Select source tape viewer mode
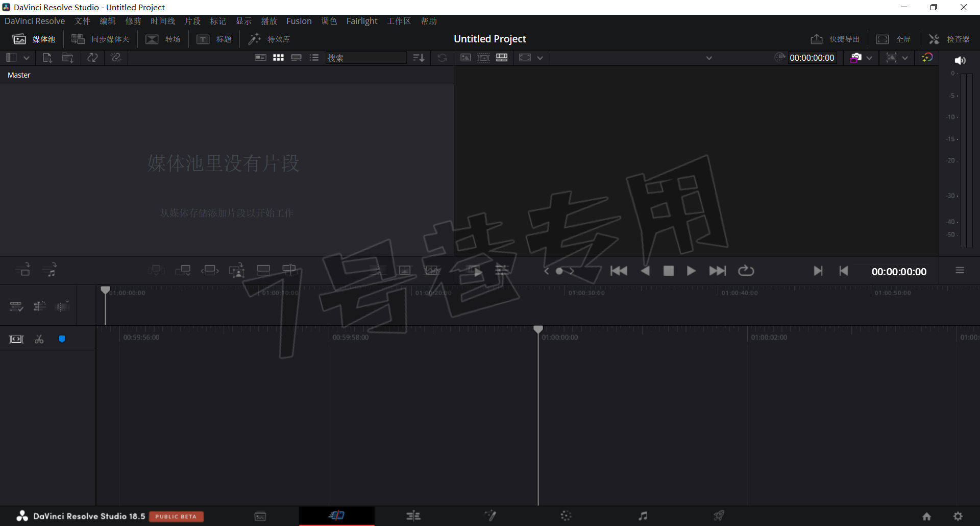 (x=483, y=58)
